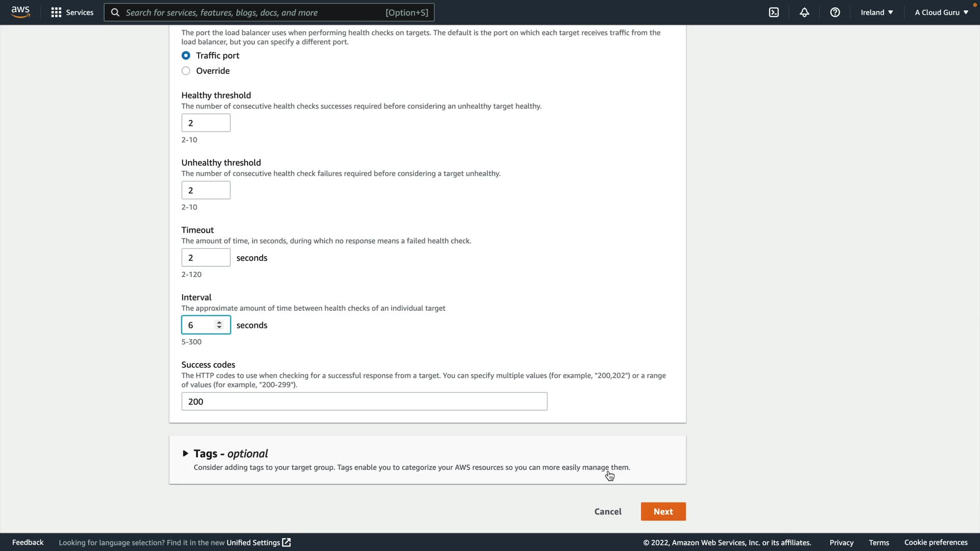
Task: Open the notifications bell
Action: click(x=804, y=12)
